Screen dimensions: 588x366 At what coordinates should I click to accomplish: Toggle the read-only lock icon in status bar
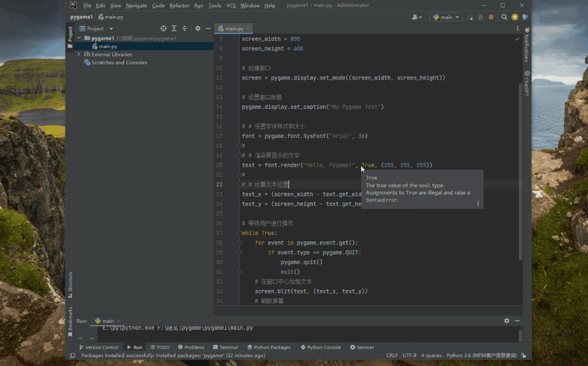point(524,355)
